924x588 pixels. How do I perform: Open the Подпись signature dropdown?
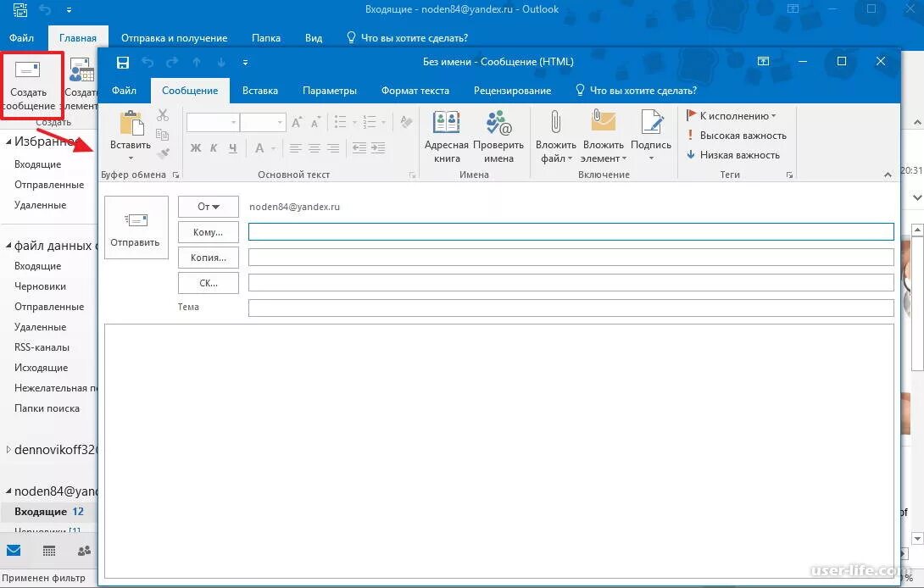click(651, 136)
